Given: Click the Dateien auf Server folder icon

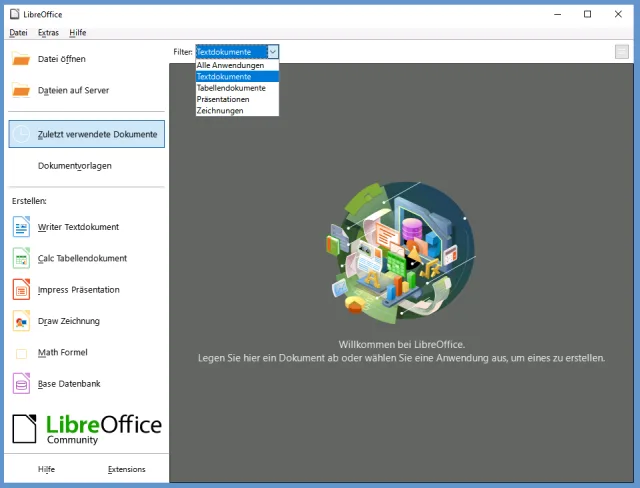Looking at the screenshot, I should [22, 91].
